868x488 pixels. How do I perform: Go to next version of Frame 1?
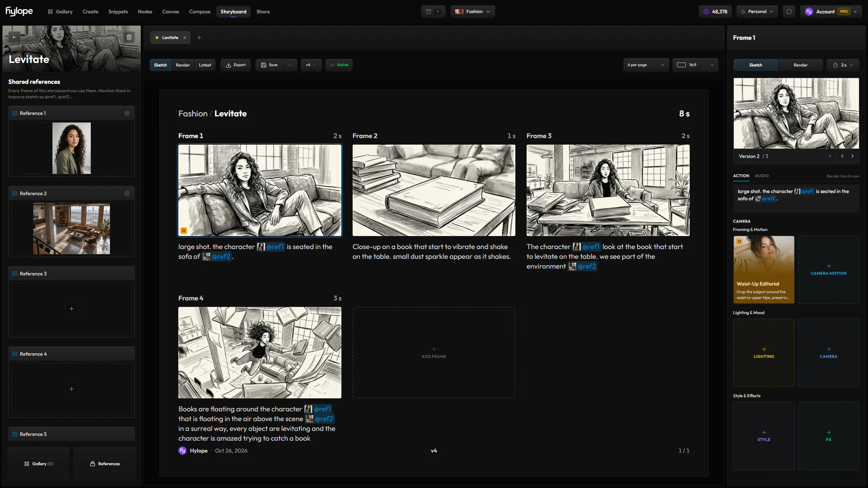pyautogui.click(x=852, y=156)
